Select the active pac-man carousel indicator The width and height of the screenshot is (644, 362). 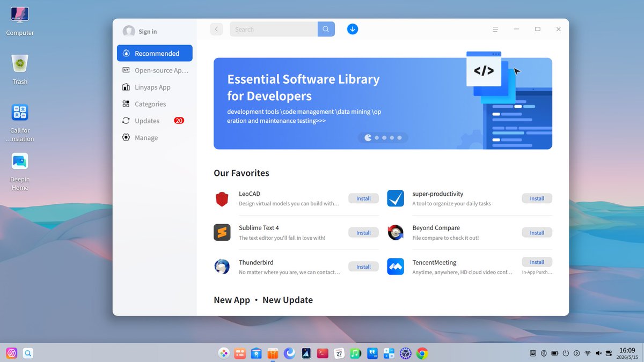pos(368,138)
